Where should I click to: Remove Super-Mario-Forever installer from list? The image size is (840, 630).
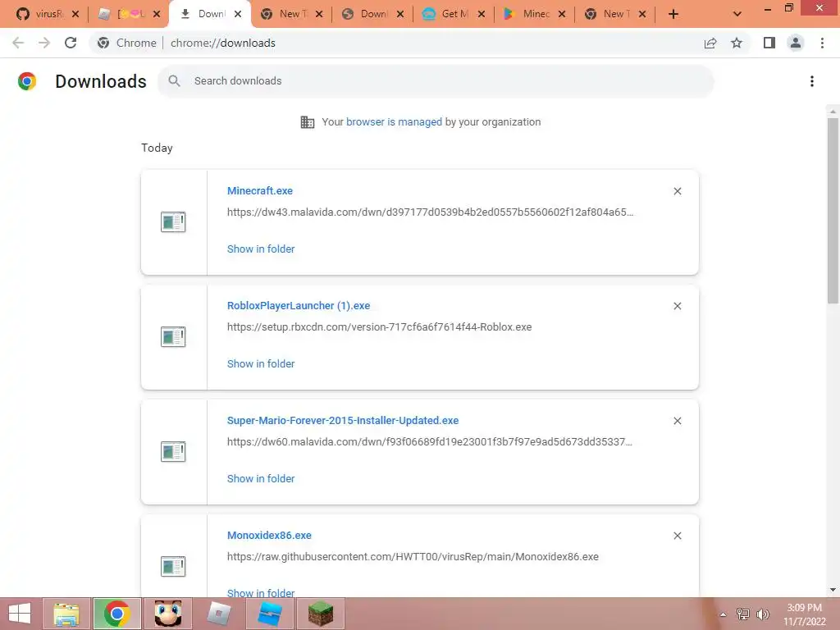tap(677, 421)
